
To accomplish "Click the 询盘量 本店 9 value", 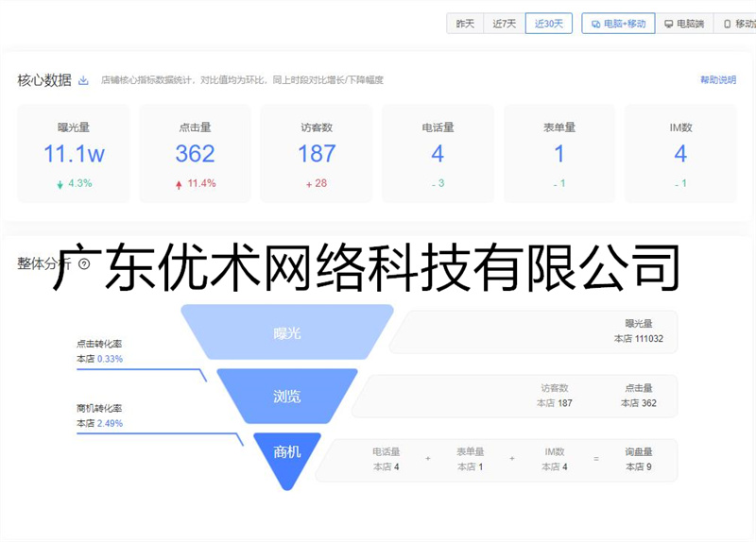I will 639,466.
